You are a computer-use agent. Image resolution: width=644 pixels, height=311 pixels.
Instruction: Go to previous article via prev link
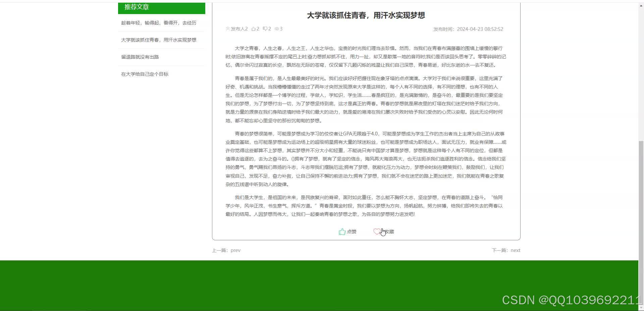click(x=235, y=250)
